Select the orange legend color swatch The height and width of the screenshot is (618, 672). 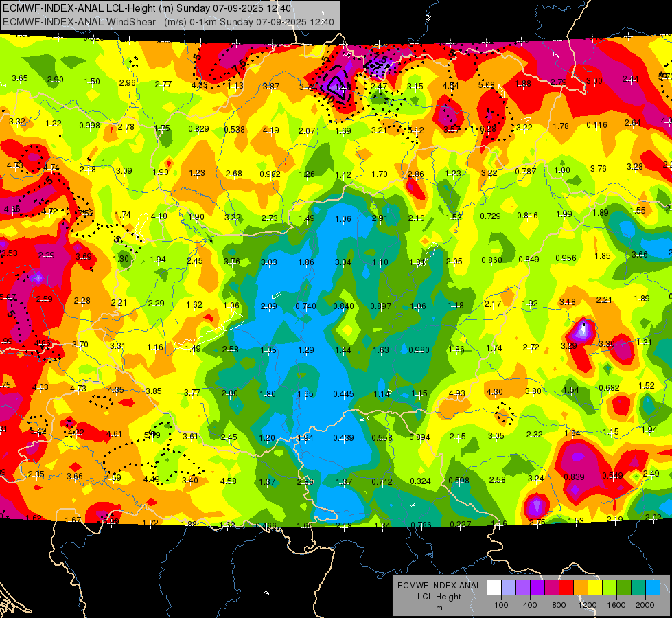pos(581,588)
